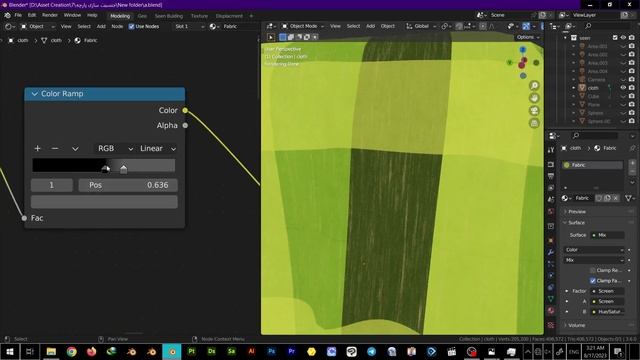Open Tool properties tab in Properties editor
640x360 pixels.
tap(551, 150)
